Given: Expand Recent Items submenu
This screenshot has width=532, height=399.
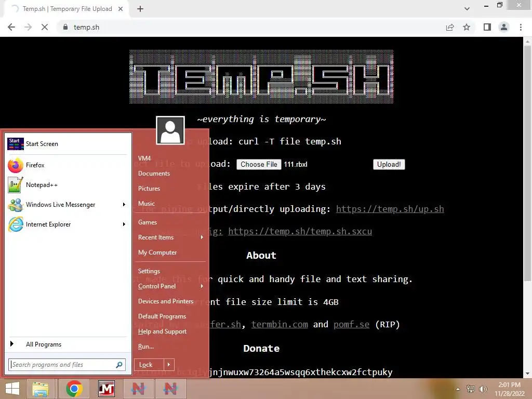Looking at the screenshot, I should pos(202,237).
